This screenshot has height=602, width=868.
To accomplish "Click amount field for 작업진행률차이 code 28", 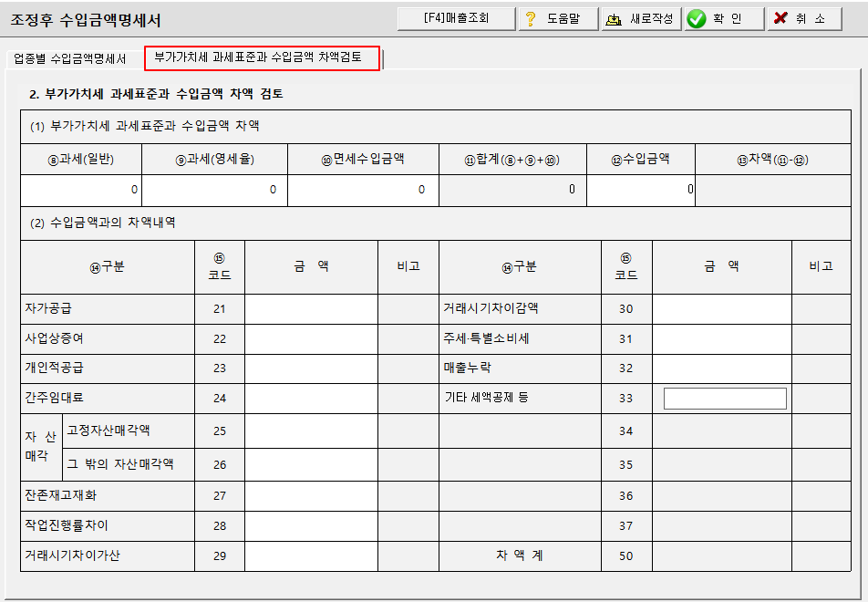I will [x=311, y=525].
